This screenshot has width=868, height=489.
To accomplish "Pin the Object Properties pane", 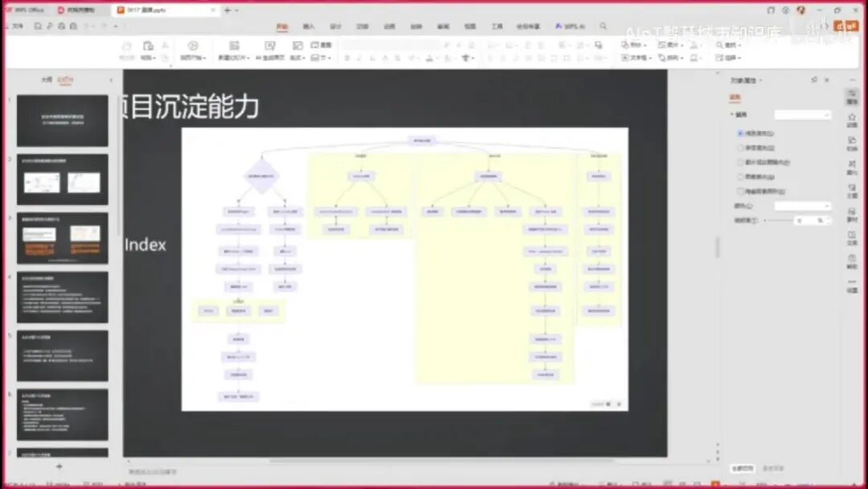I will tap(813, 80).
